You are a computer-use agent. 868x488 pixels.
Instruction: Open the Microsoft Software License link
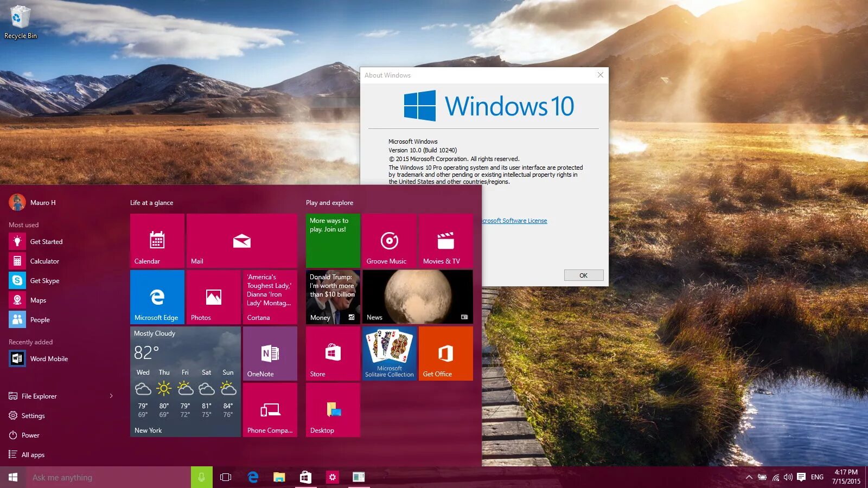pos(513,221)
